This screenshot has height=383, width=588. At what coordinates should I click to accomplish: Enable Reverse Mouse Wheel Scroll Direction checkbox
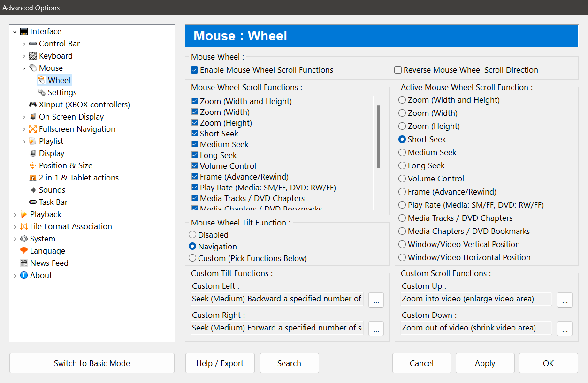(x=398, y=70)
